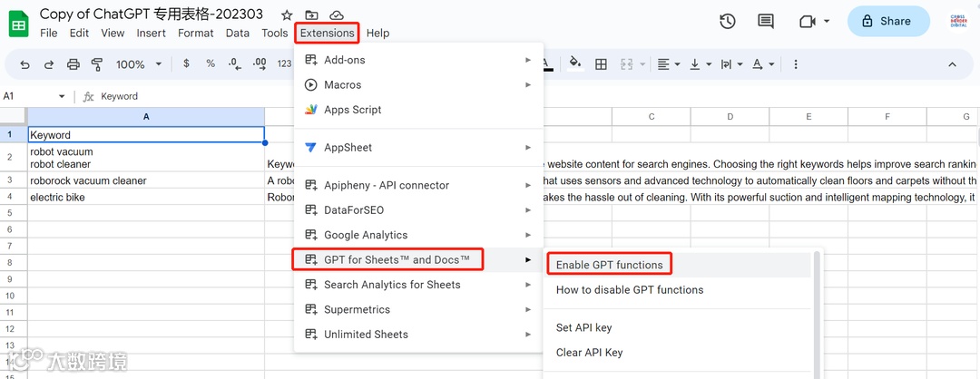The height and width of the screenshot is (379, 980).
Task: Expand the name box dropdown arrow
Action: [x=62, y=97]
